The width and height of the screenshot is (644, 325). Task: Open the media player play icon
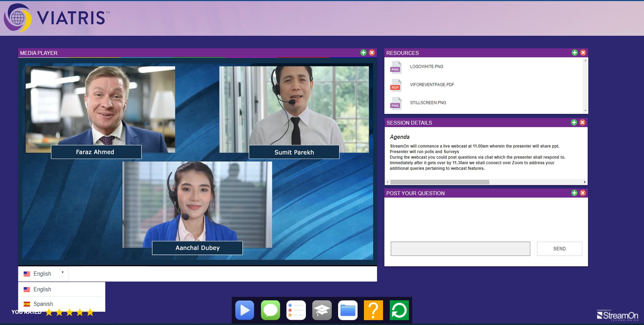coord(245,310)
